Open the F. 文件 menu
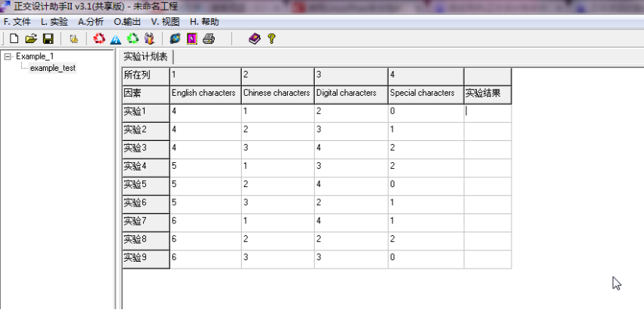Viewport: 644px width, 322px height. 17,22
